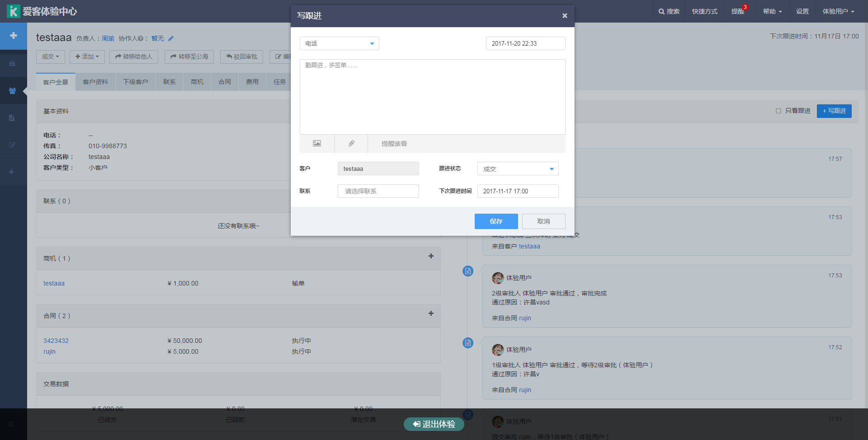Open the 帮助 dropdown menu
This screenshot has height=440, width=868.
point(772,11)
